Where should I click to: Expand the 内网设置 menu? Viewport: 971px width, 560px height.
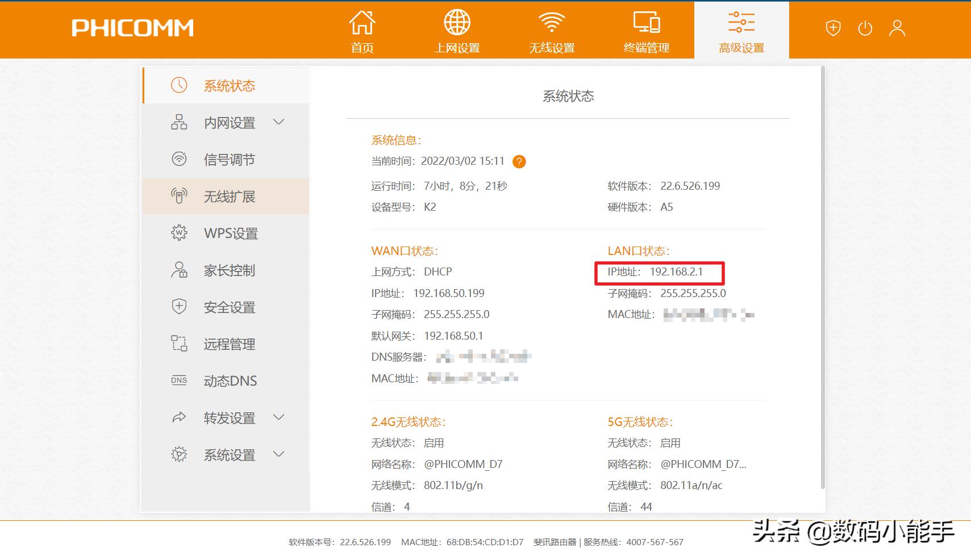point(278,122)
